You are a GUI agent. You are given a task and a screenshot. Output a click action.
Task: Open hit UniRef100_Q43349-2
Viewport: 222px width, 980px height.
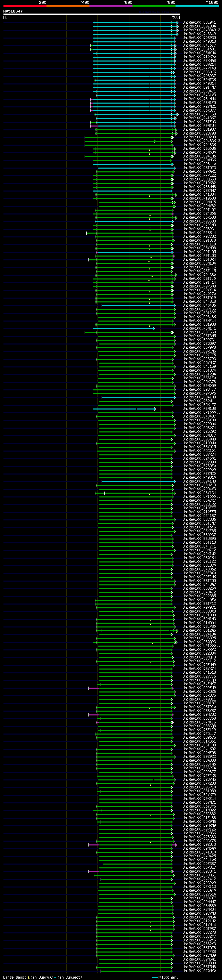[x=201, y=30]
